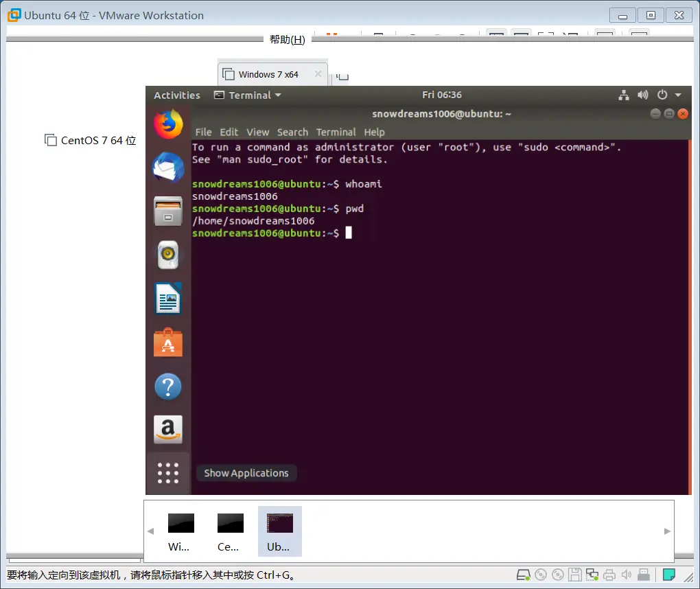The image size is (700, 589).
Task: Mute the speaker icon in VMware status bar
Action: pos(627,575)
